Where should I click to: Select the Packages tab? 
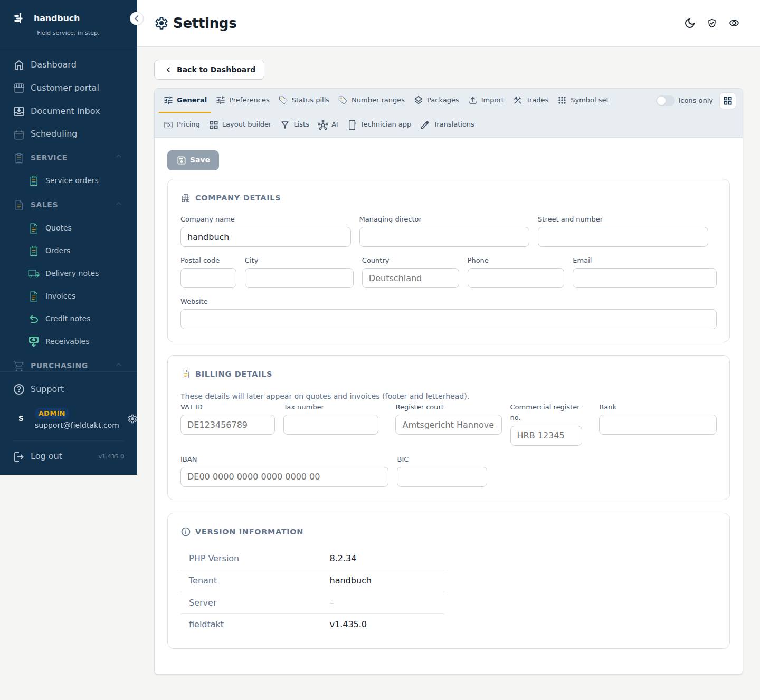pyautogui.click(x=436, y=100)
